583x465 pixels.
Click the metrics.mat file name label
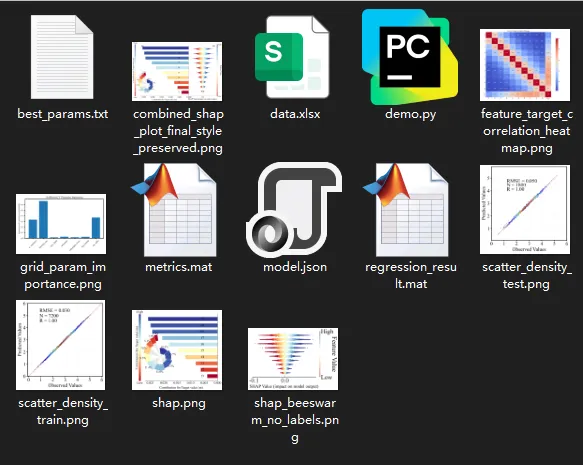(x=178, y=267)
